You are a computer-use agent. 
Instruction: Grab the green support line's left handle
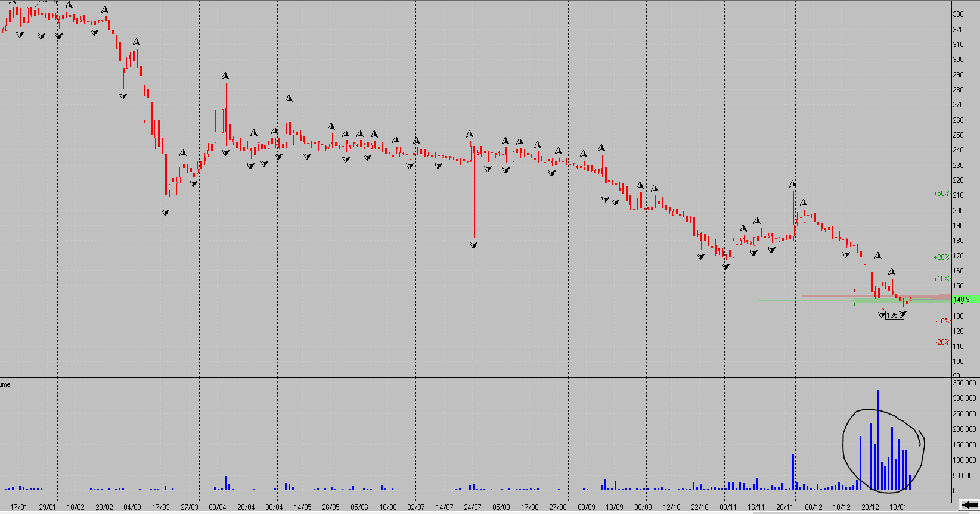click(854, 304)
